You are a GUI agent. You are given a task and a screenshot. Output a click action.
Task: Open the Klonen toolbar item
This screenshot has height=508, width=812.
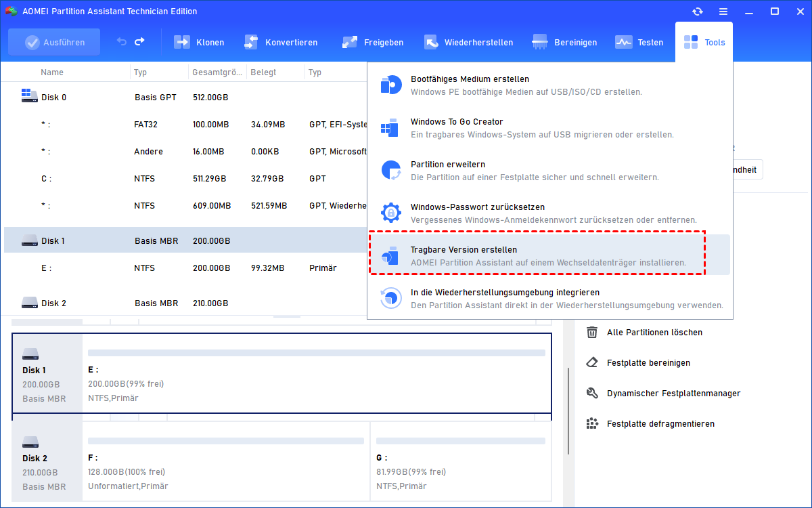click(199, 42)
